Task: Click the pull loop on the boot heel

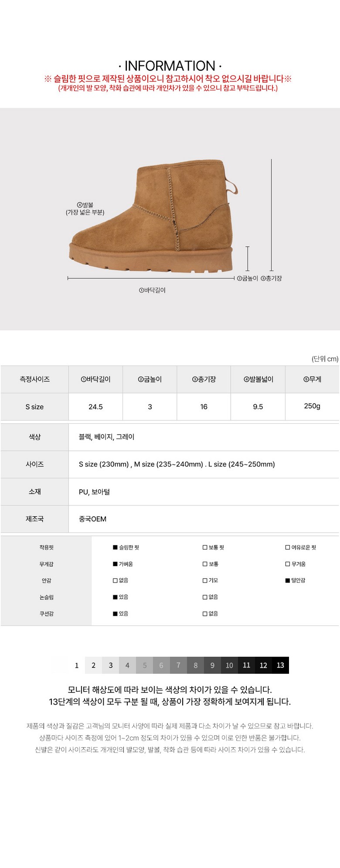Action: click(232, 186)
